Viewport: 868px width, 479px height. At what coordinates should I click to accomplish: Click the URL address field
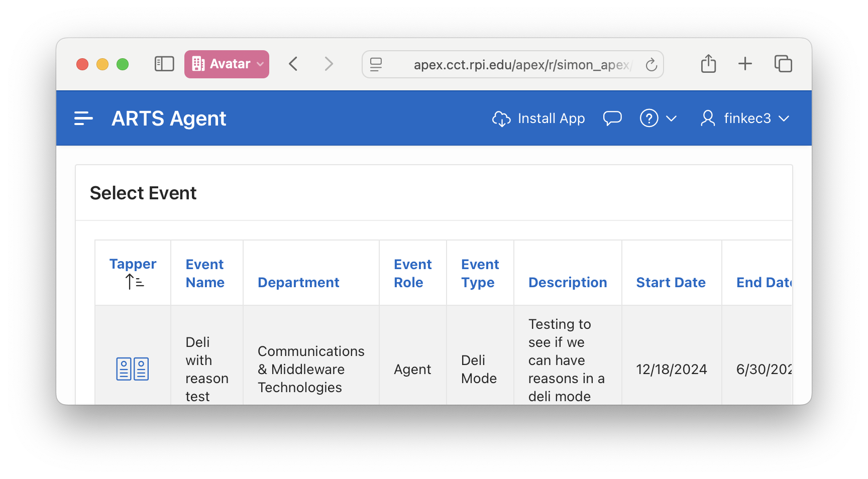(513, 64)
